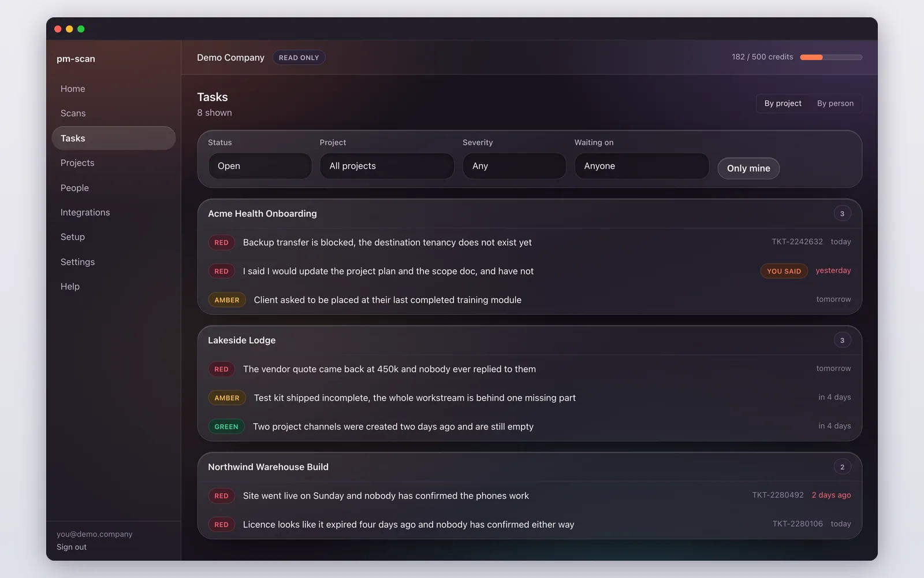Open the Test kit shipped incomplete task
The height and width of the screenshot is (578, 924).
point(530,398)
